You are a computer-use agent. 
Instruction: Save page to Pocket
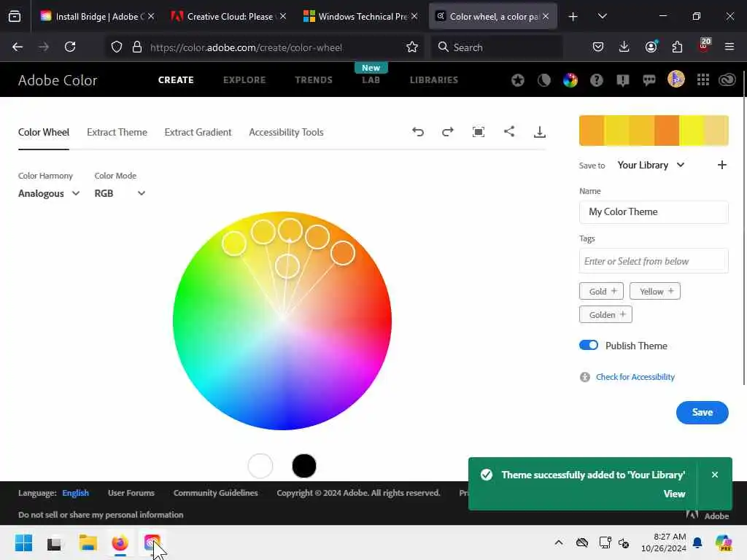pos(598,47)
